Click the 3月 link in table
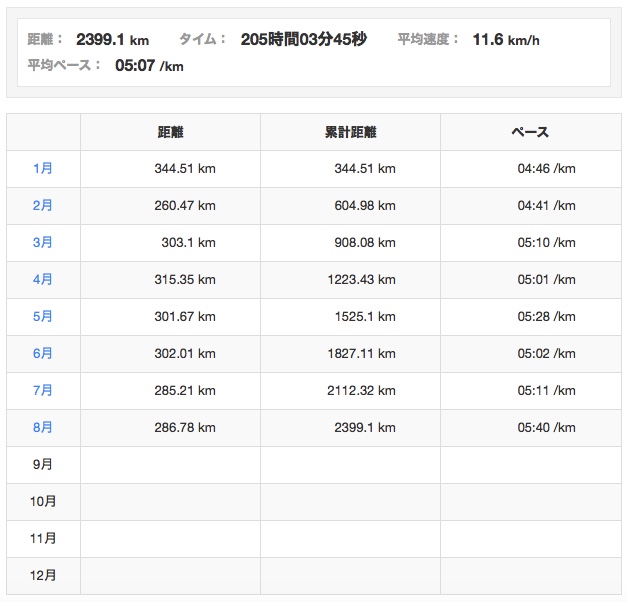This screenshot has height=602, width=627. (x=43, y=243)
